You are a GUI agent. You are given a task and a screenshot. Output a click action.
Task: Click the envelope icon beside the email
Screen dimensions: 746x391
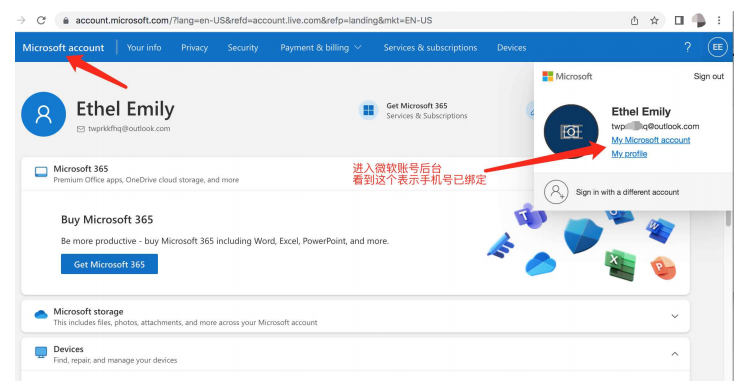81,129
